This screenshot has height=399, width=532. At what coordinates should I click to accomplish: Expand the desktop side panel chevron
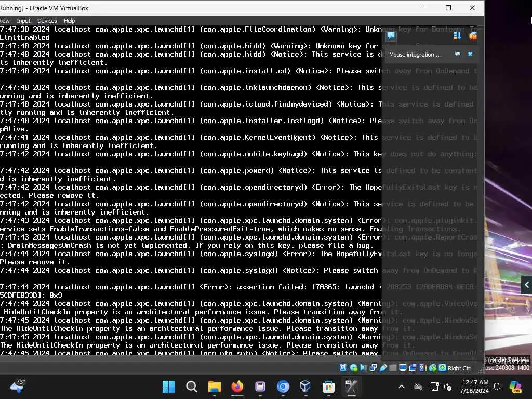[527, 285]
